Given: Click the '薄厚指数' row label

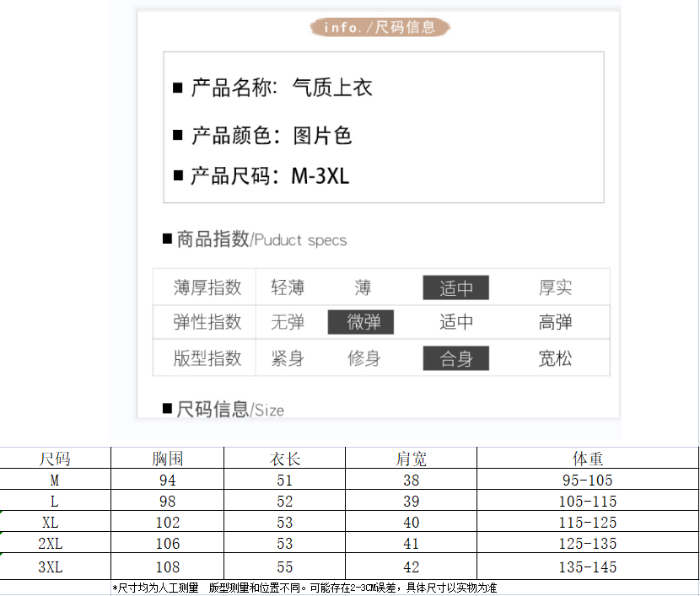Looking at the screenshot, I should [x=207, y=287].
